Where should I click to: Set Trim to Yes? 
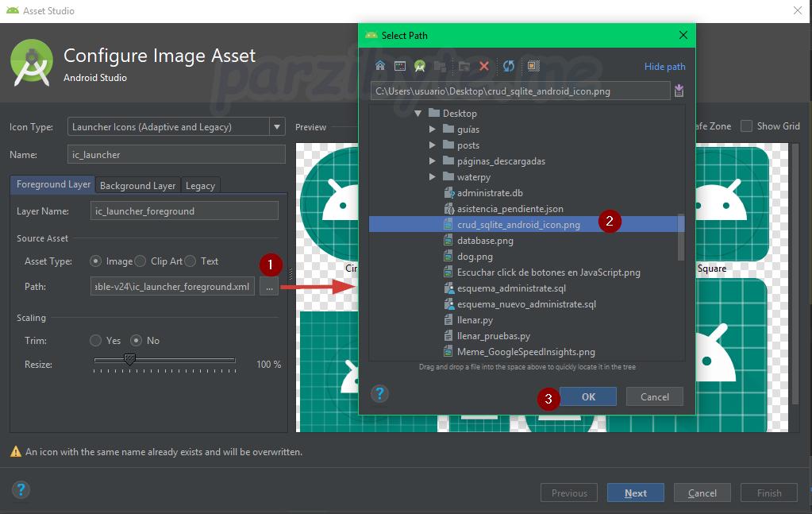click(96, 341)
